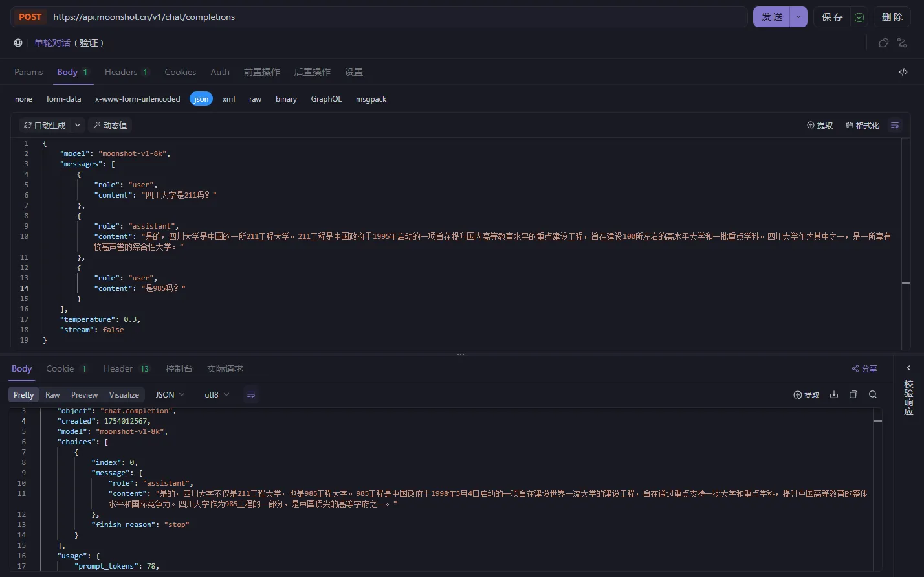Click "是985吗？" content in request body
The height and width of the screenshot is (577, 924).
pos(163,288)
